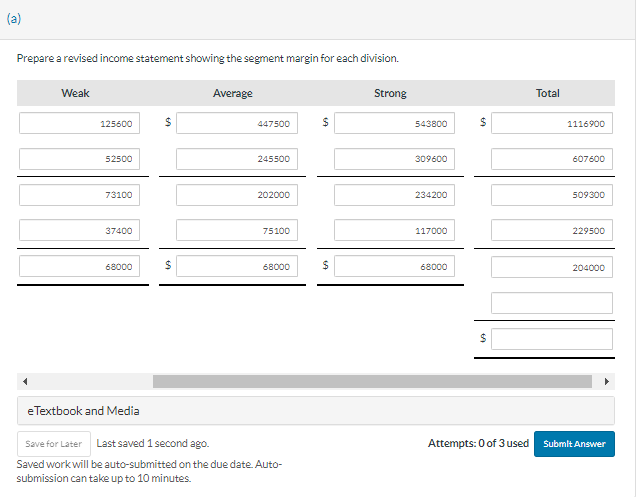Select the Strong field containing 543800
636x497 pixels.
[394, 123]
